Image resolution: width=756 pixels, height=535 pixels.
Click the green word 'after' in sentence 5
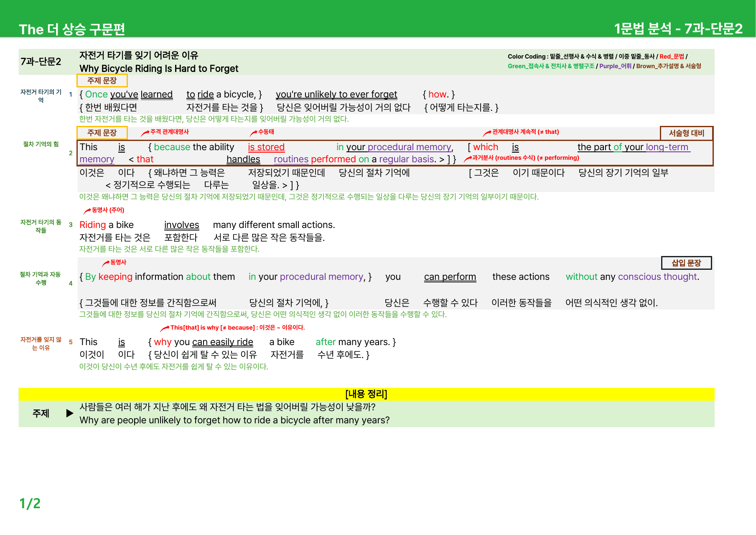click(326, 342)
